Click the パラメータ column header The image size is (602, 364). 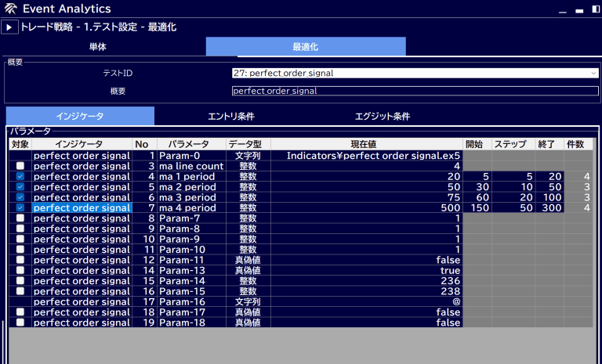(x=190, y=144)
